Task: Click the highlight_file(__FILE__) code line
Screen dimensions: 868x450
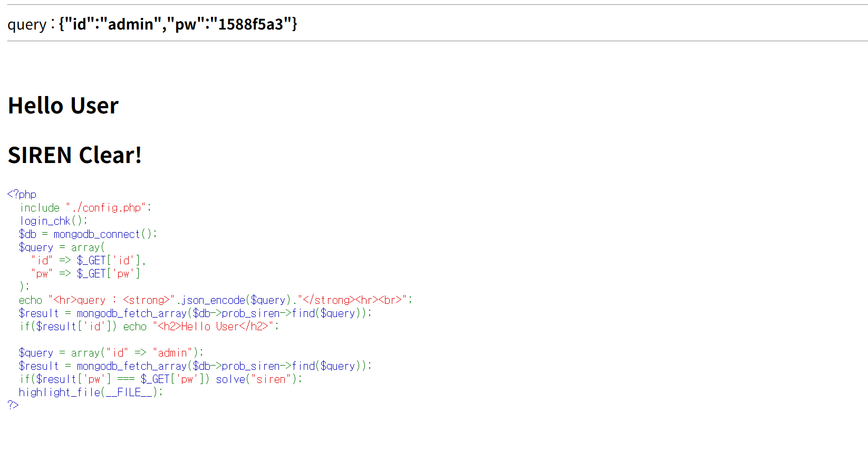Action: coord(91,392)
